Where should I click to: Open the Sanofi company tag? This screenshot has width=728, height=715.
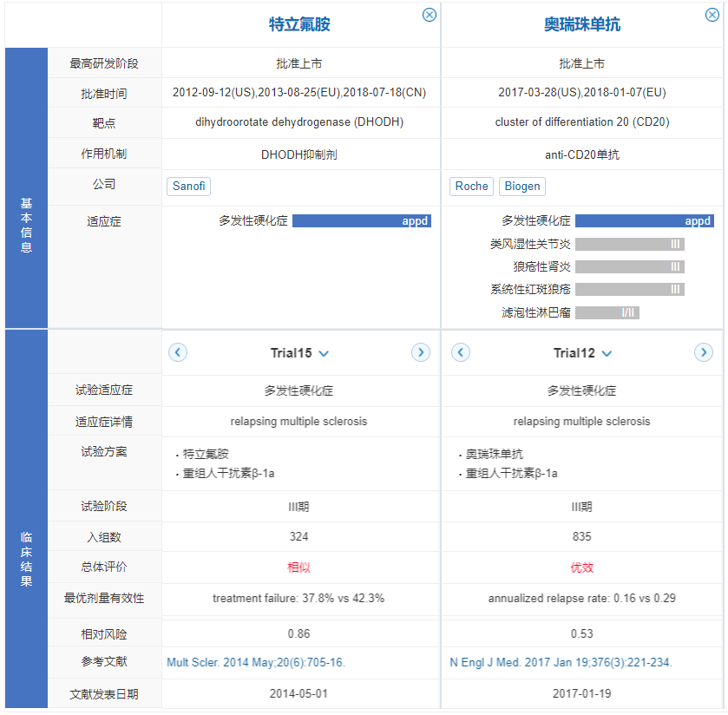tap(188, 187)
